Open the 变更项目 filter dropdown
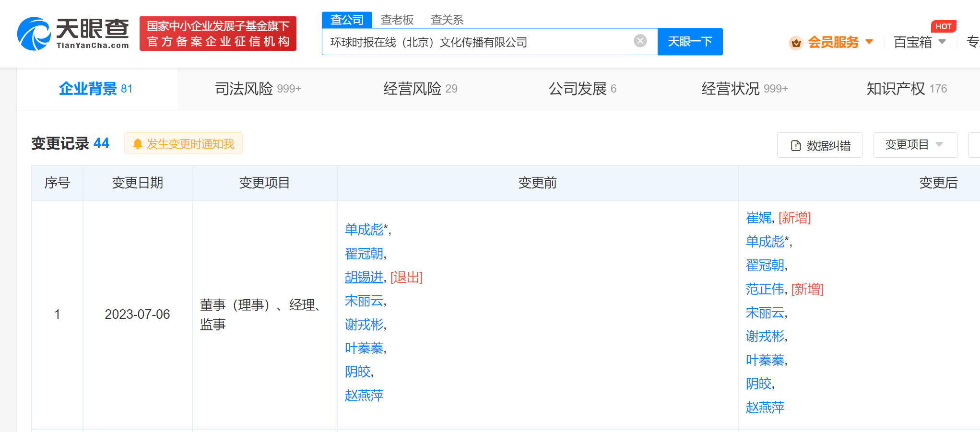Screen dimensions: 980x432 tap(915, 144)
